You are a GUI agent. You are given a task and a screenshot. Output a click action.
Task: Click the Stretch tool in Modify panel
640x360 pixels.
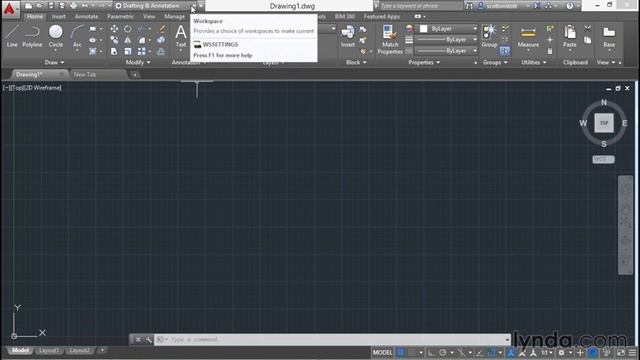(x=114, y=51)
